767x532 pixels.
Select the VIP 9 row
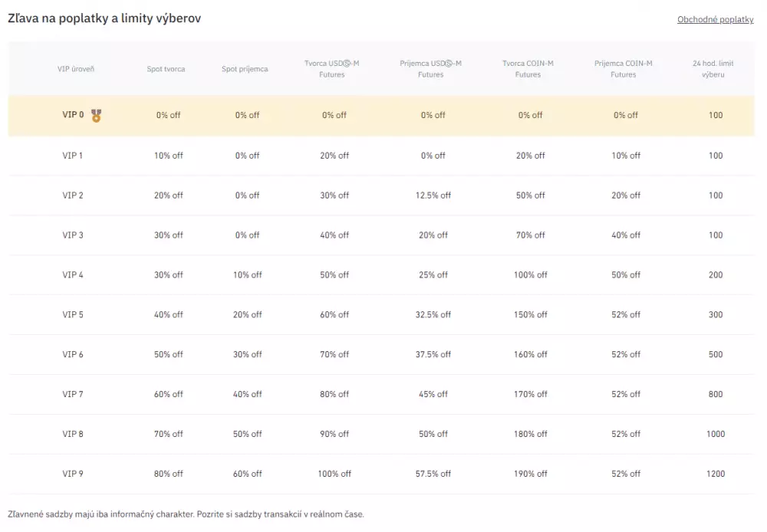pyautogui.click(x=383, y=473)
